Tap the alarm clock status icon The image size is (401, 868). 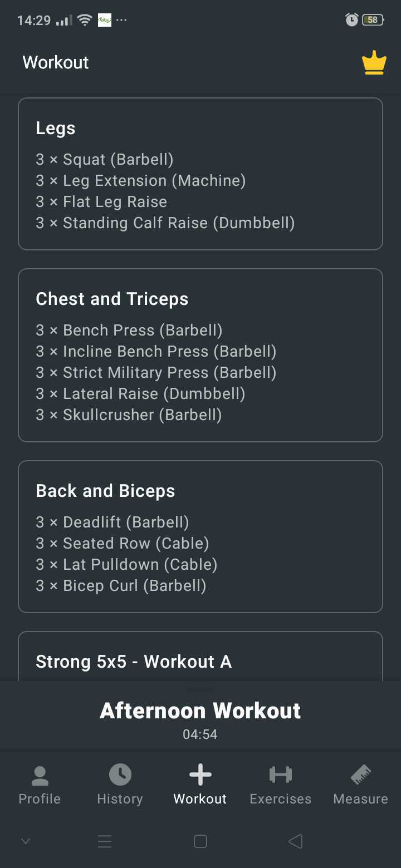click(351, 19)
